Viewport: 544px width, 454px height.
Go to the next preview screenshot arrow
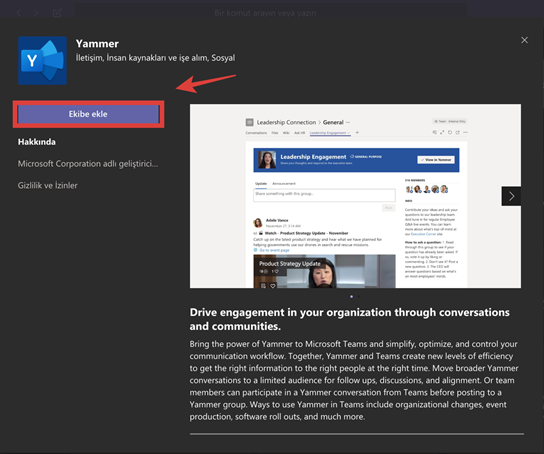pyautogui.click(x=511, y=196)
